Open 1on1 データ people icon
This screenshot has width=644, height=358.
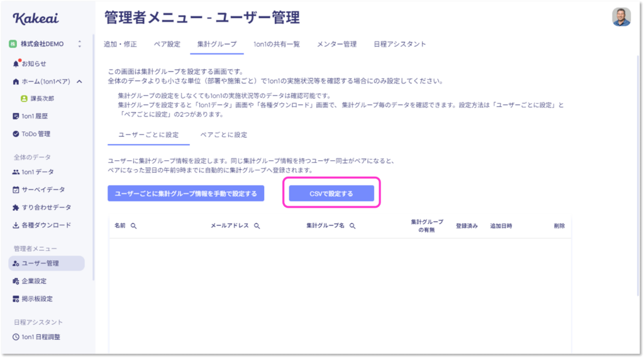coord(16,172)
